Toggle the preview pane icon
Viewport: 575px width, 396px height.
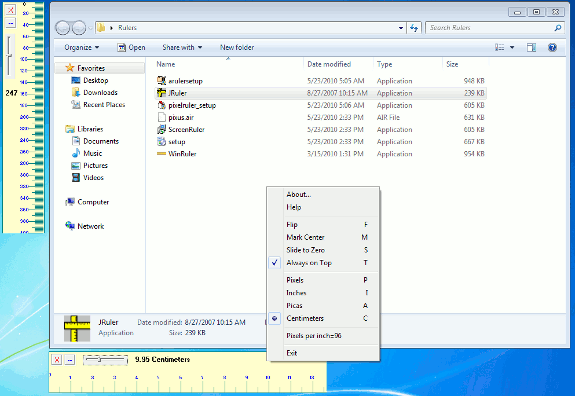[531, 47]
